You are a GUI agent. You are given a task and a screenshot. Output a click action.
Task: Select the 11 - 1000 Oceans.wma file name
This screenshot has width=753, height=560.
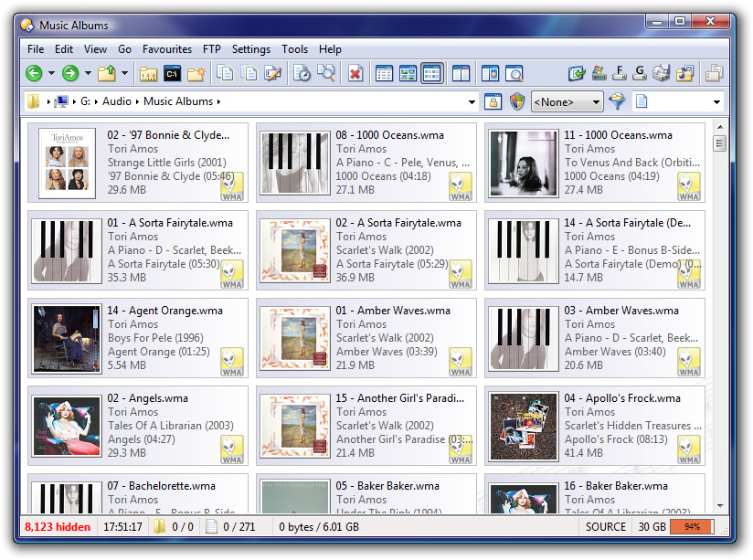coord(618,135)
